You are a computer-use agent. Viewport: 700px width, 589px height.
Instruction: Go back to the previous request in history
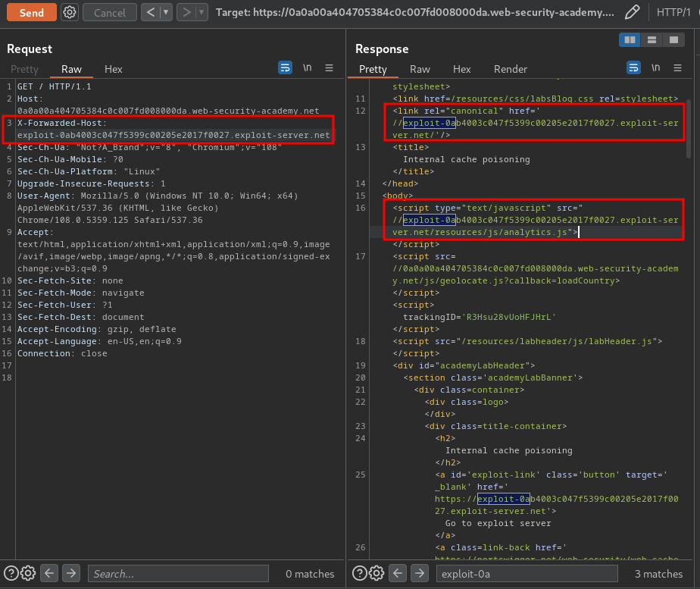151,12
